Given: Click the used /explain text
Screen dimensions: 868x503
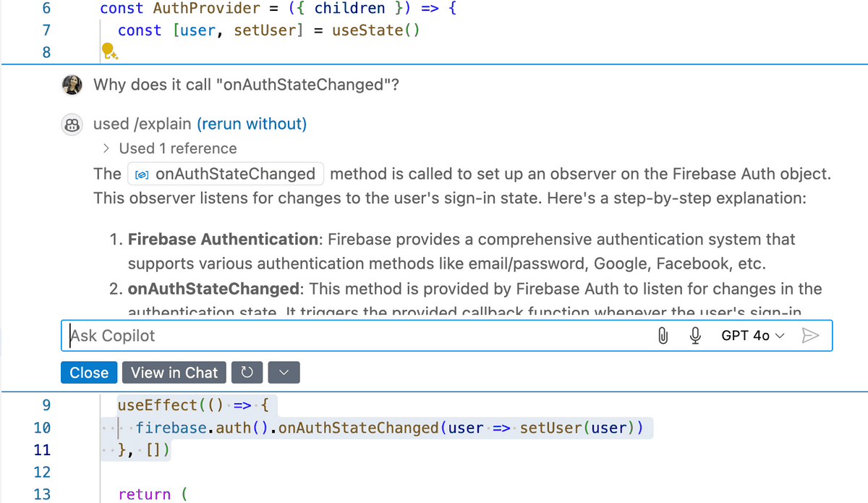Looking at the screenshot, I should click(x=142, y=124).
